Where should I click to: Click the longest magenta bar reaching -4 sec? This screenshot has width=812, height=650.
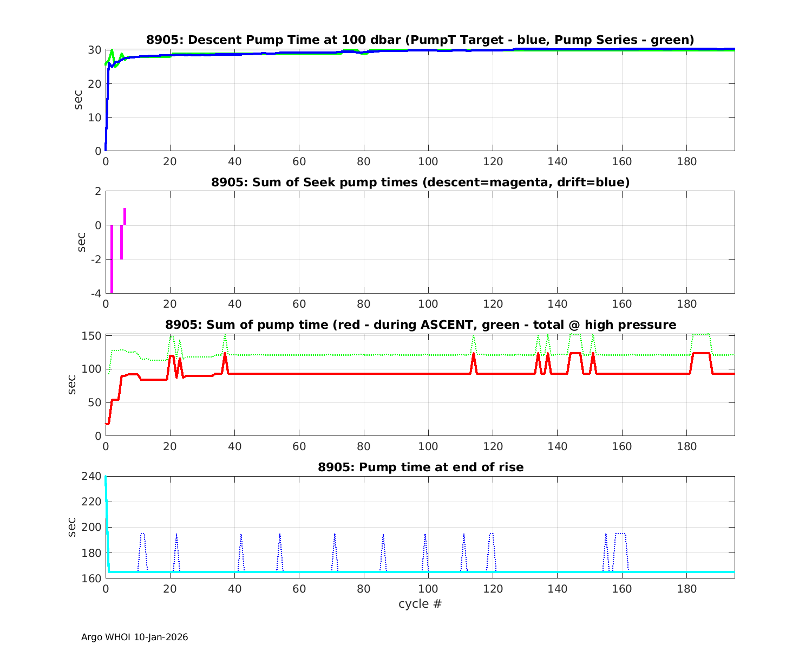[112, 260]
